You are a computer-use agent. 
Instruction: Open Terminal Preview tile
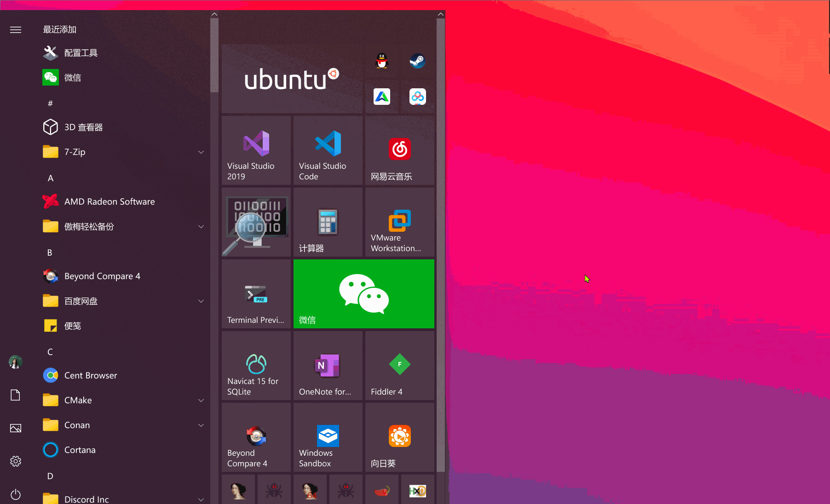point(256,294)
